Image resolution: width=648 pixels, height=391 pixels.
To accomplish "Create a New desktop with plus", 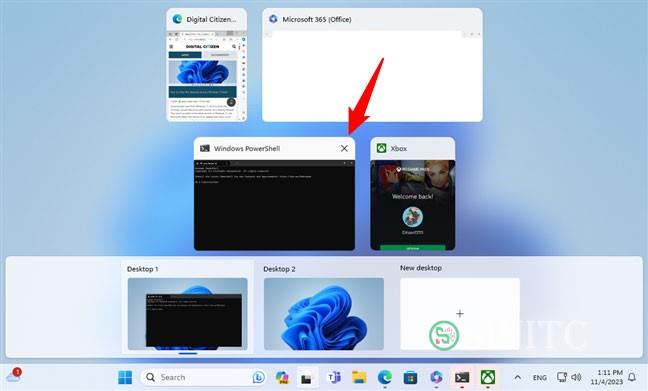I will click(x=460, y=314).
